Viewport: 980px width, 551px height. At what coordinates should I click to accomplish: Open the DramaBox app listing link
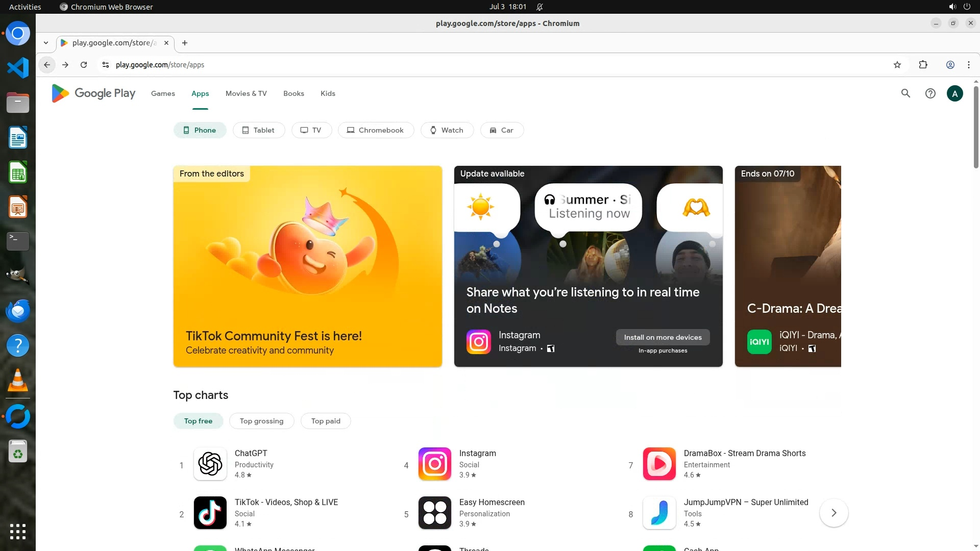pos(744,453)
